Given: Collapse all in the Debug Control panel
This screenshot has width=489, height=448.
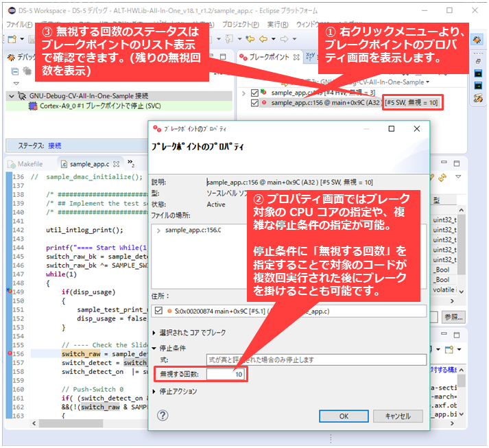Looking at the screenshot, I should coord(14,71).
